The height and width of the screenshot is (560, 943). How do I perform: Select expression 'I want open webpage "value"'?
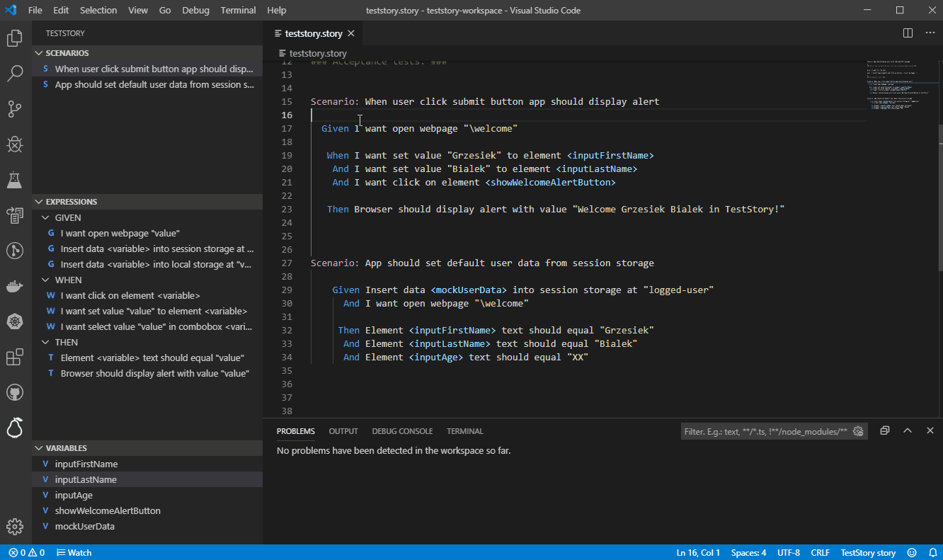tap(147, 234)
